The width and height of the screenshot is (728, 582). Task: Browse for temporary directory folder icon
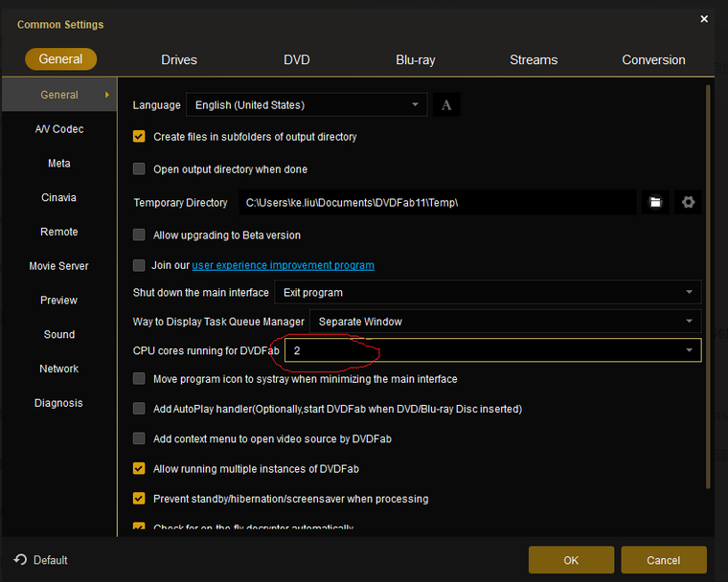point(655,202)
